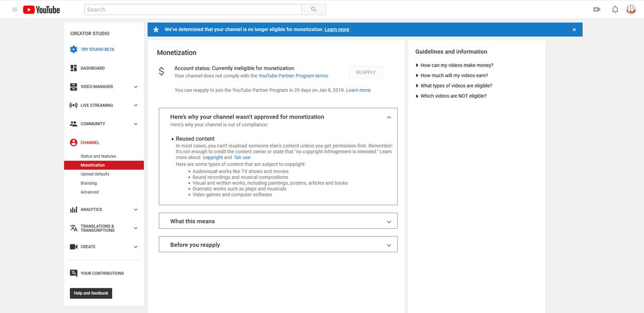
Task: Focus the Search input field
Action: pyautogui.click(x=193, y=10)
